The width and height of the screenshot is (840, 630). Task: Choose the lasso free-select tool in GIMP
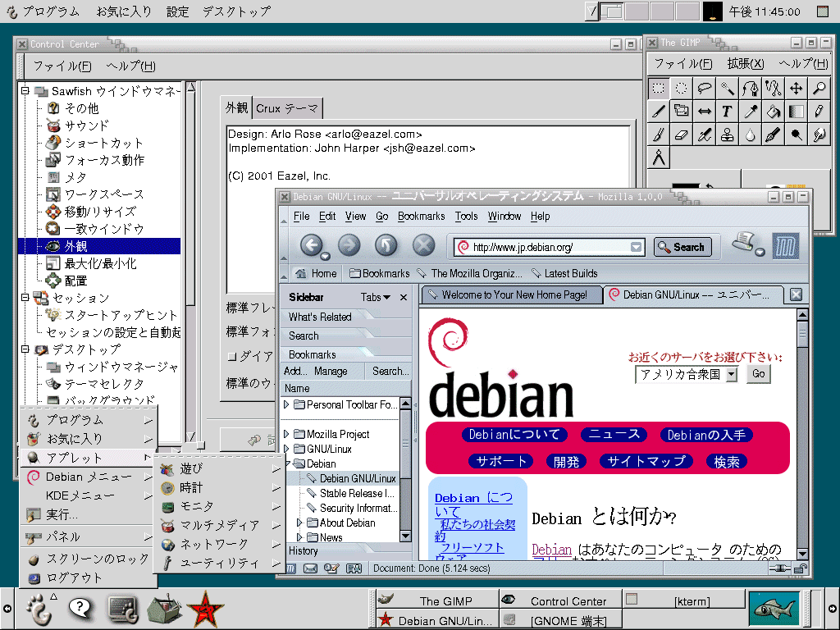pyautogui.click(x=705, y=88)
